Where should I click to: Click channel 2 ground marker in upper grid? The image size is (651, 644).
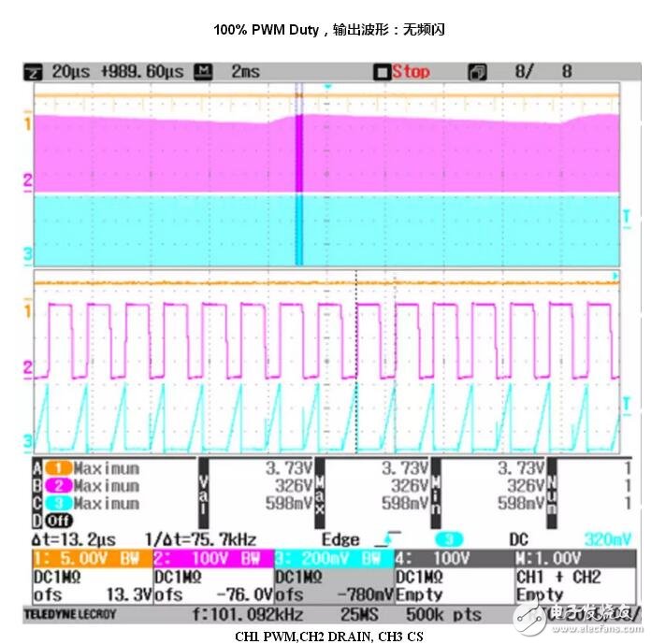click(27, 182)
